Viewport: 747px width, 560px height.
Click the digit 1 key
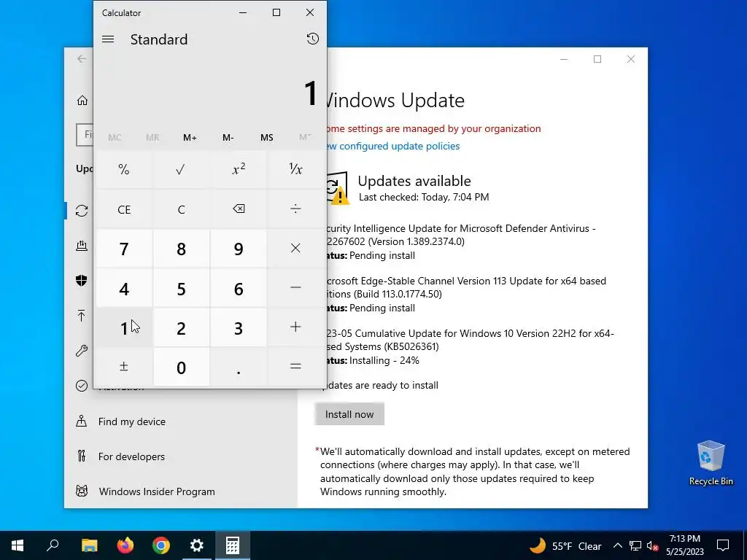tap(124, 327)
